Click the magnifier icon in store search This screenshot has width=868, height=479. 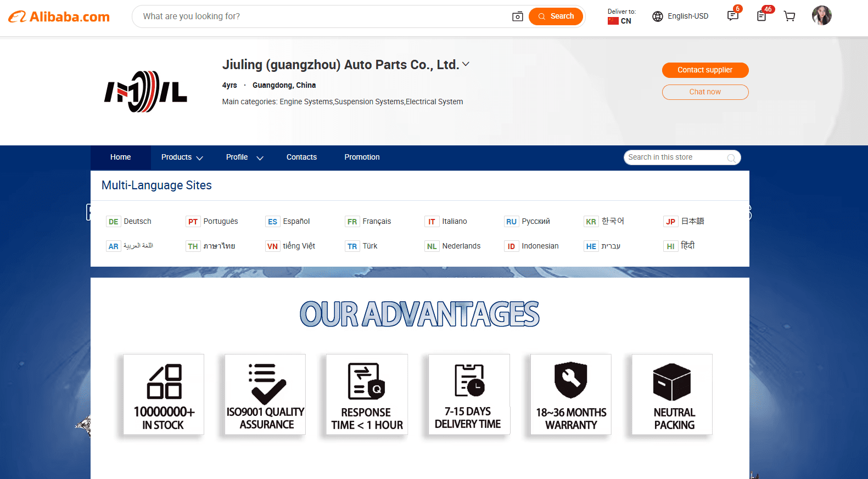click(731, 158)
